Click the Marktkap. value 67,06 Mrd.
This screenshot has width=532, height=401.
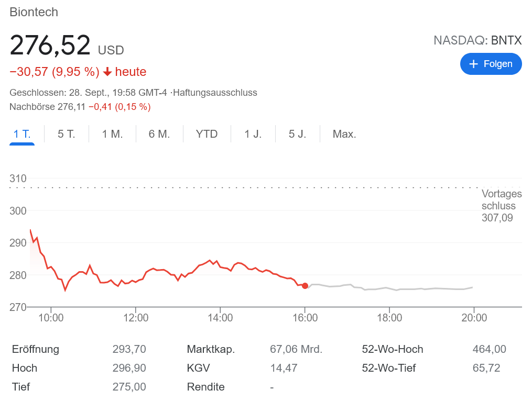coord(296,349)
